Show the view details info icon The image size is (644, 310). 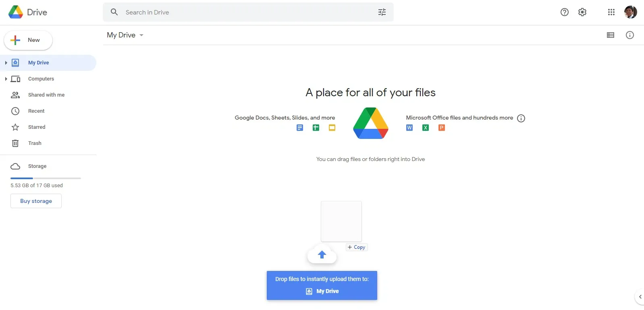click(x=630, y=35)
